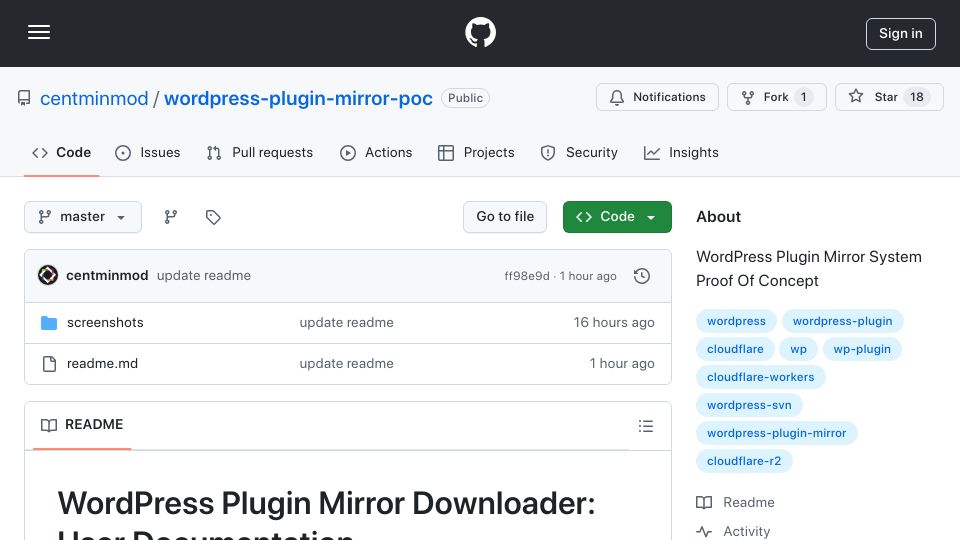
Task: Click the cloudflare-r2 topic tag
Action: coord(744,461)
